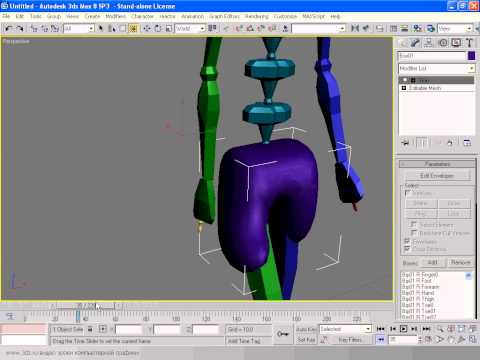The image size is (480, 360).
Task: Click the Edit Envelopes button
Action: point(437,176)
